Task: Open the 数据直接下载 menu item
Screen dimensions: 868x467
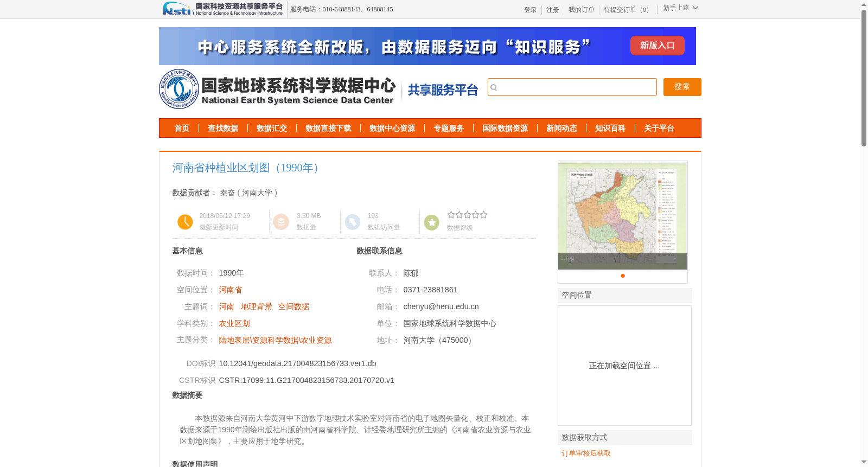Action: pyautogui.click(x=328, y=129)
